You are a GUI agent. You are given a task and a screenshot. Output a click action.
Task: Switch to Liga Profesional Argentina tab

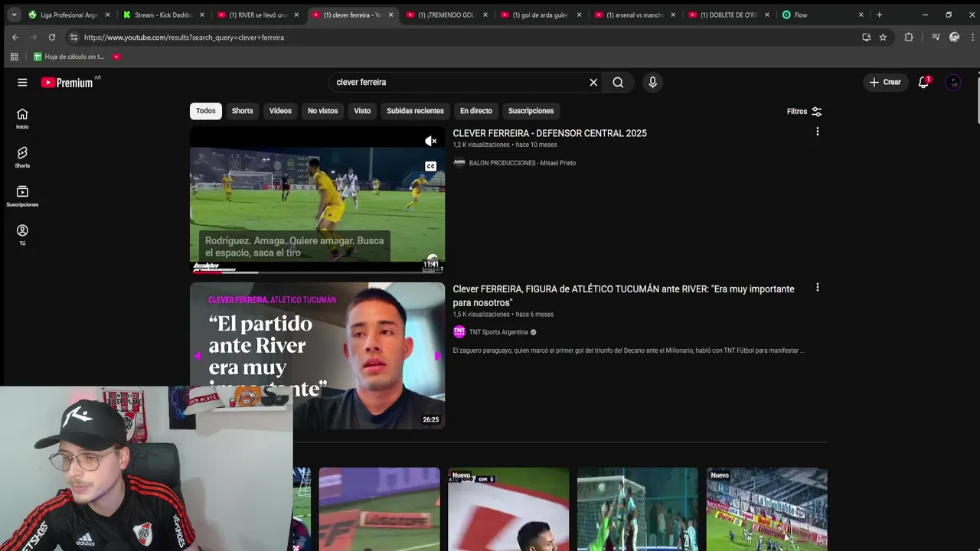coord(69,15)
